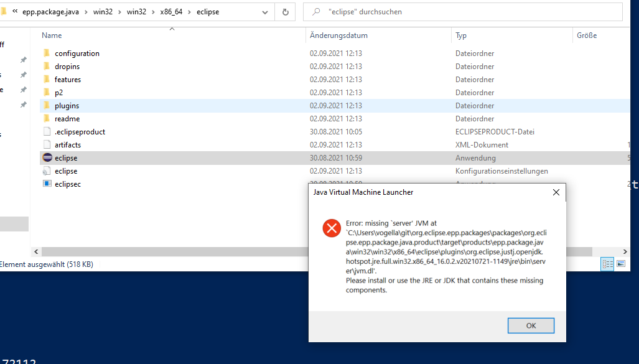Select the artifacts file name

(68, 145)
